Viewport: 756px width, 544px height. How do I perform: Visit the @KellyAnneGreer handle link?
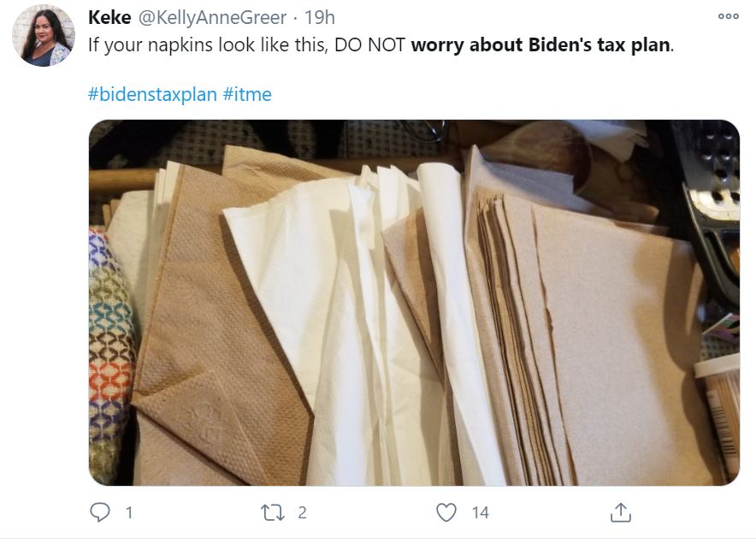pos(212,18)
